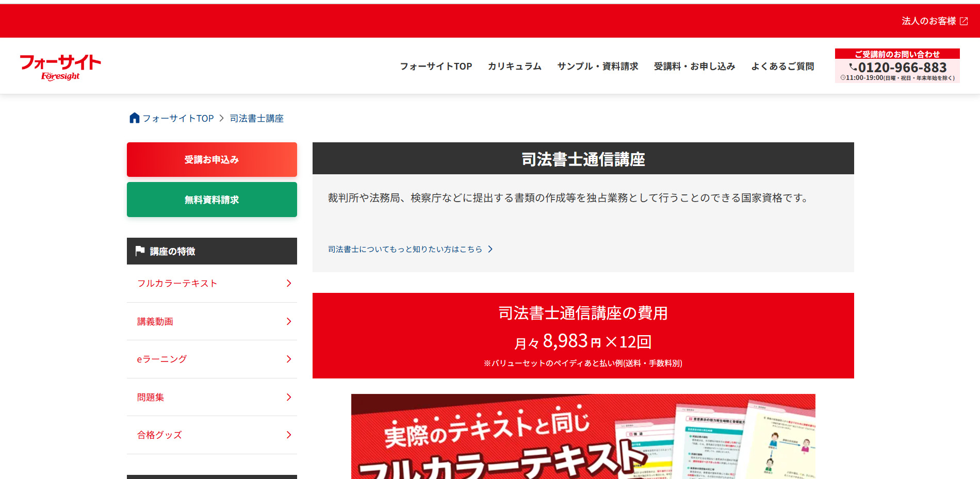Click chevron next to フルカラーテキスト

(x=289, y=283)
